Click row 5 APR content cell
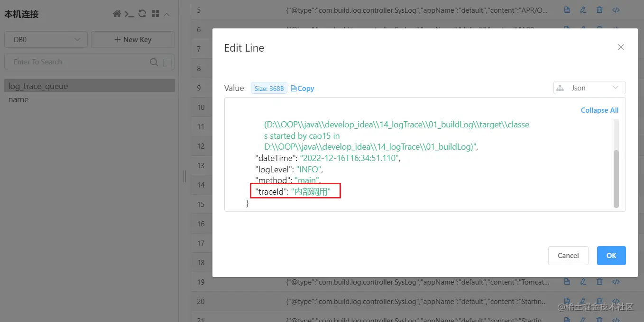 [418, 10]
